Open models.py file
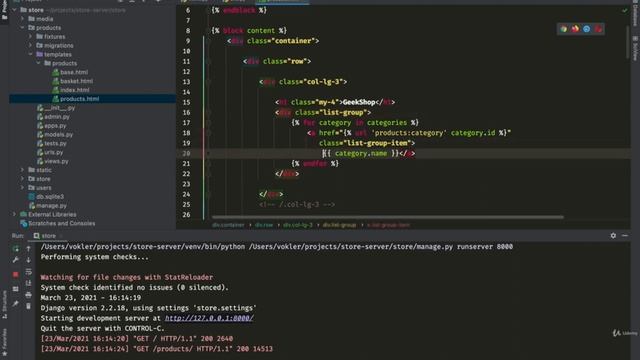The image size is (640, 360). [55, 134]
